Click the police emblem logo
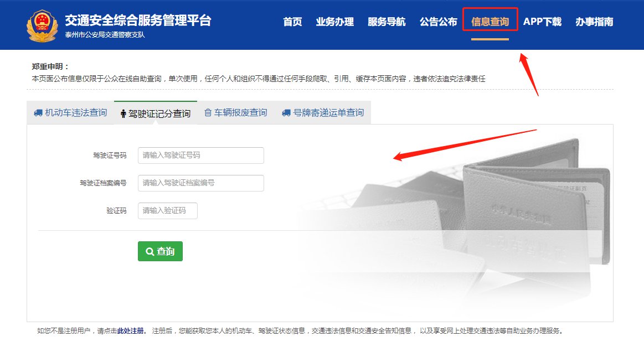The width and height of the screenshot is (644, 352). 42,25
